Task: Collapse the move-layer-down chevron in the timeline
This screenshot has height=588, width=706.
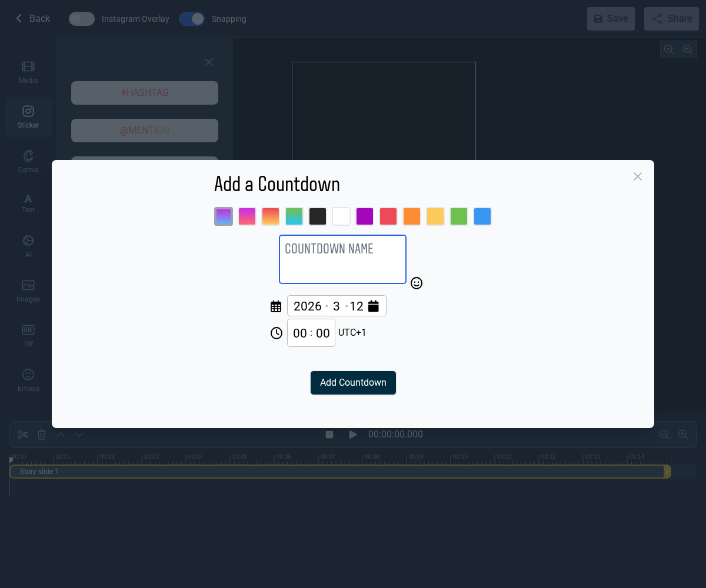Action: (x=79, y=434)
